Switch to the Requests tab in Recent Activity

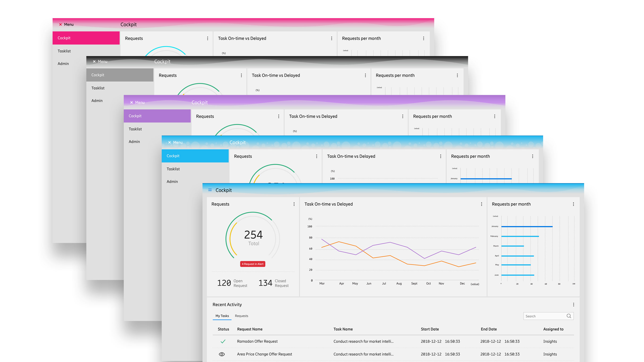(241, 316)
